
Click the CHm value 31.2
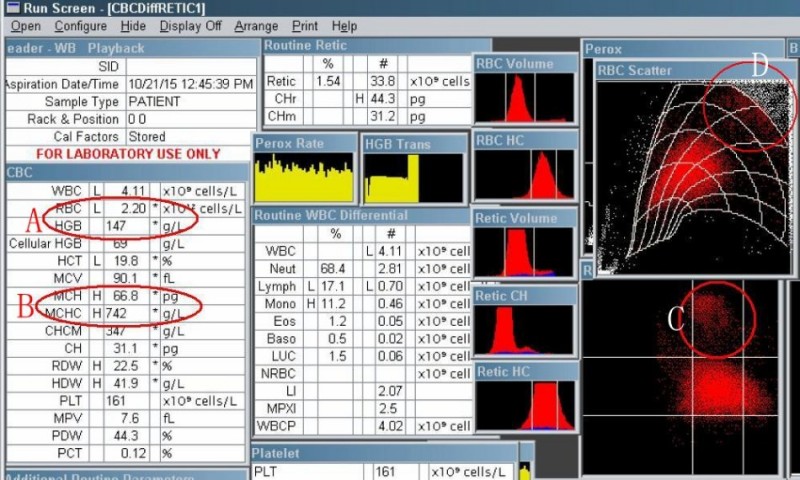[x=383, y=116]
